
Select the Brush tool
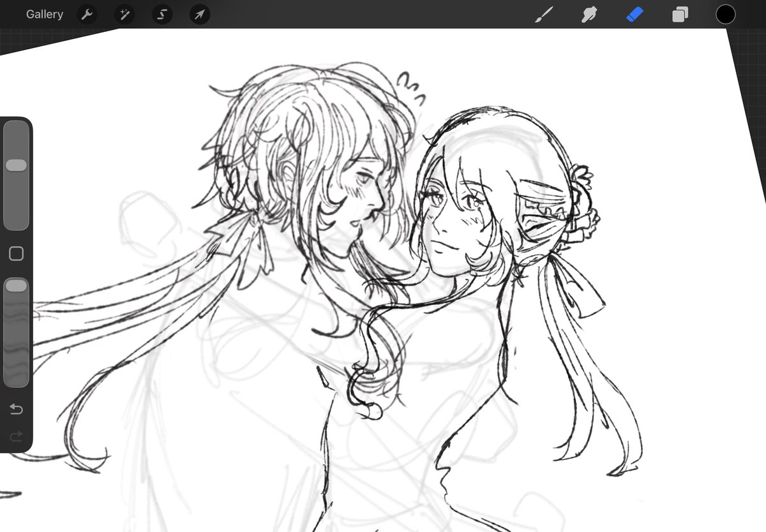(x=543, y=15)
